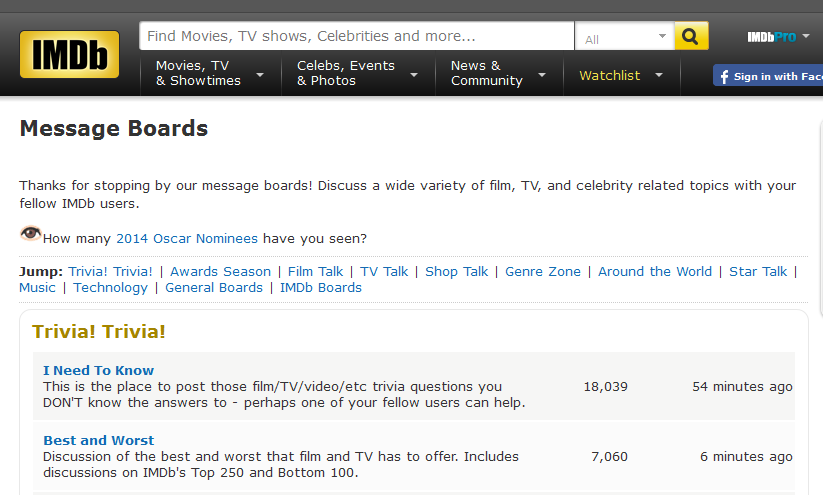This screenshot has height=495, width=823.
Task: Open the News & Community menu
Action: click(x=498, y=73)
